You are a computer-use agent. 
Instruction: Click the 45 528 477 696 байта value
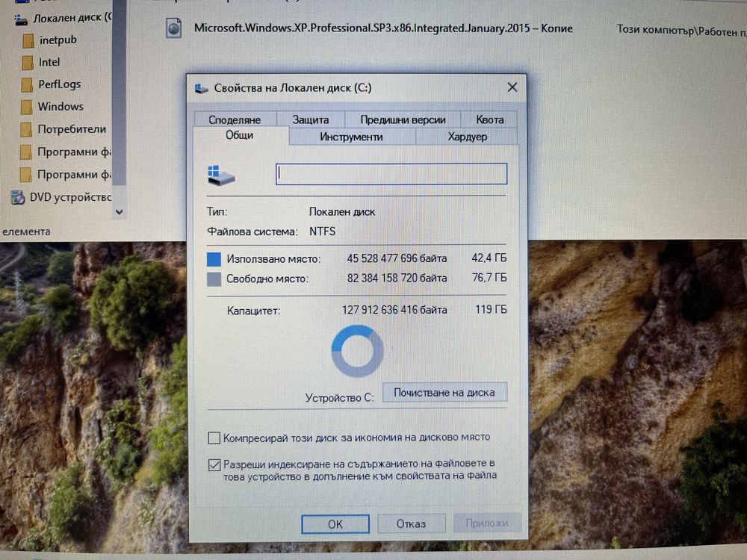point(397,258)
